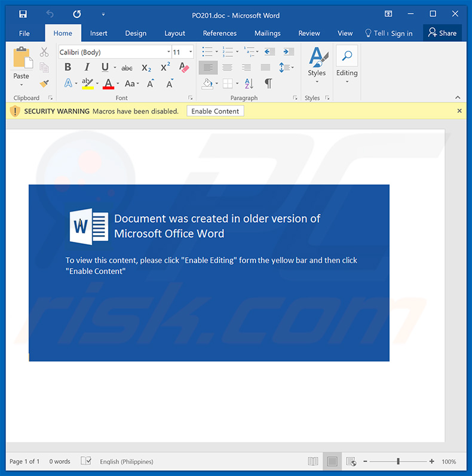Apply red font color

(108, 83)
